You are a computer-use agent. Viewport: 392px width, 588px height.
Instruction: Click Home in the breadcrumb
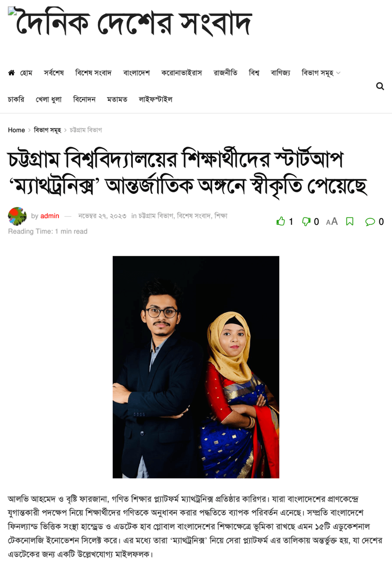click(17, 130)
